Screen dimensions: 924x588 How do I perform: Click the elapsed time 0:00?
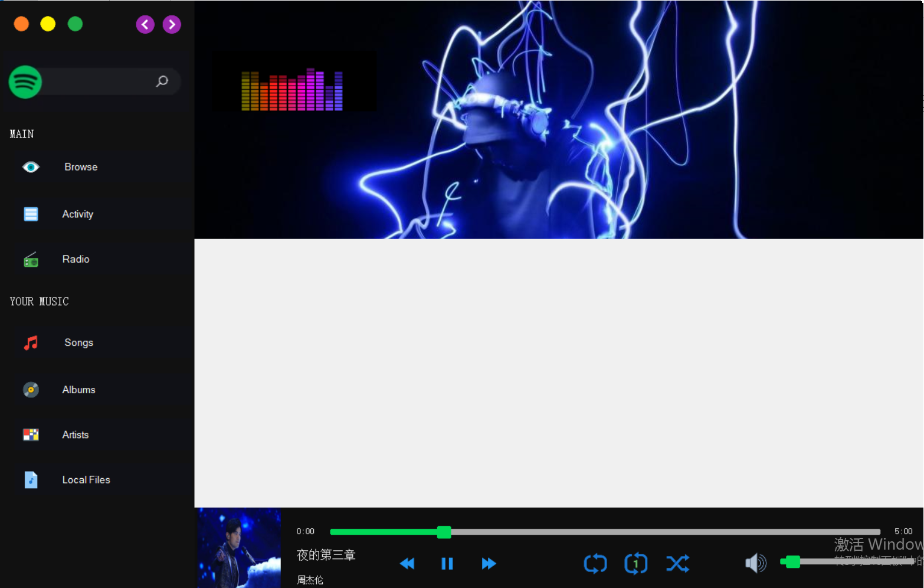(305, 531)
